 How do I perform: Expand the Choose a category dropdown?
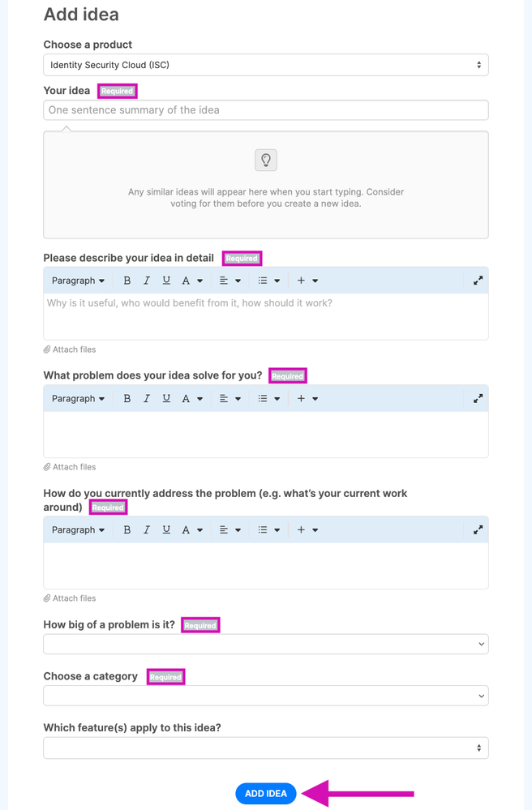[x=265, y=696]
